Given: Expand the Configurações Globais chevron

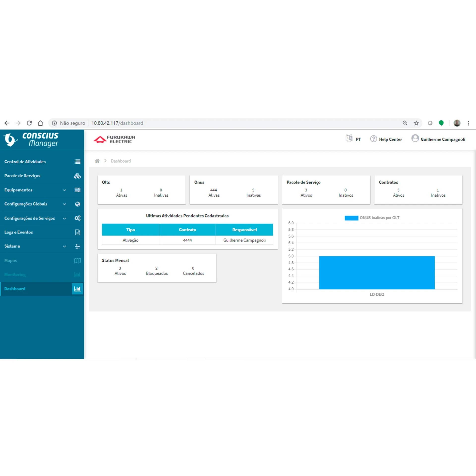Looking at the screenshot, I should click(64, 204).
